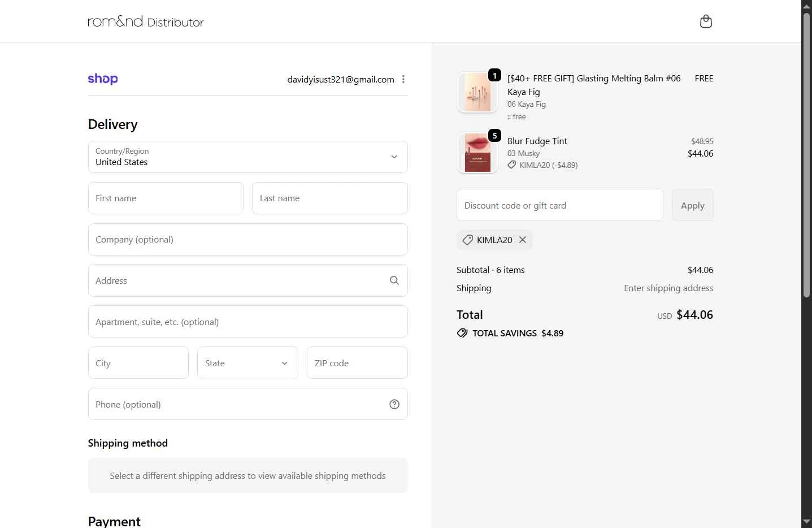This screenshot has height=528, width=812.
Task: Click the Company (optional) field
Action: coord(247,239)
